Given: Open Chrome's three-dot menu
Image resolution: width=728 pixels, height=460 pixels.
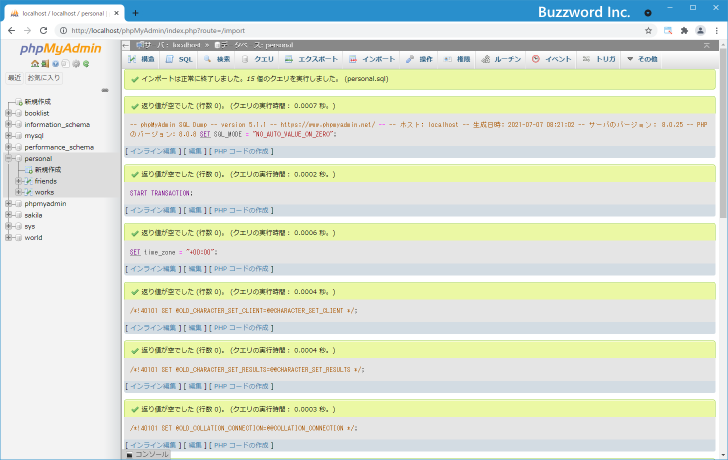Looking at the screenshot, I should click(x=717, y=31).
